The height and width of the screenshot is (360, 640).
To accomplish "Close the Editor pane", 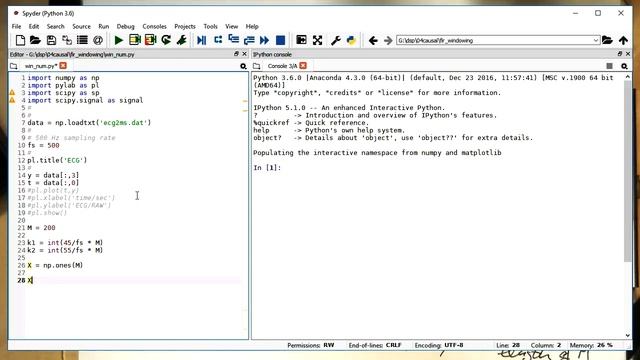I will click(x=244, y=54).
